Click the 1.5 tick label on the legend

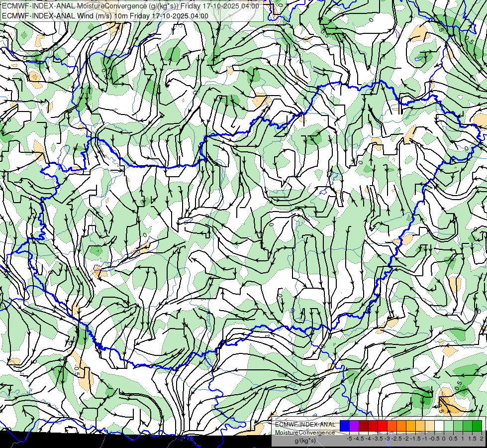pos(471,439)
